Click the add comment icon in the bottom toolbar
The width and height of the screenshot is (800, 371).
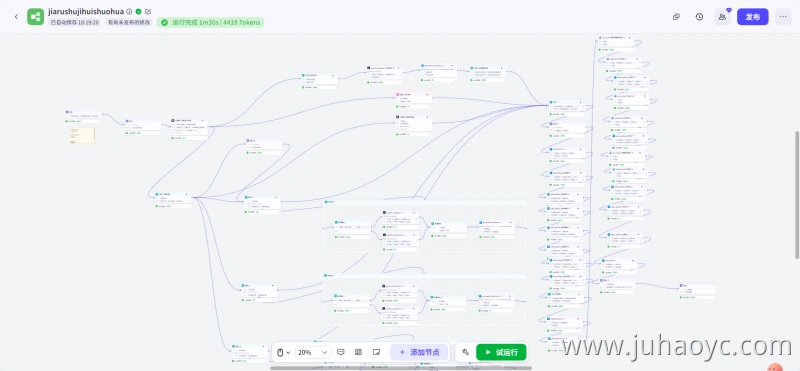pyautogui.click(x=341, y=352)
